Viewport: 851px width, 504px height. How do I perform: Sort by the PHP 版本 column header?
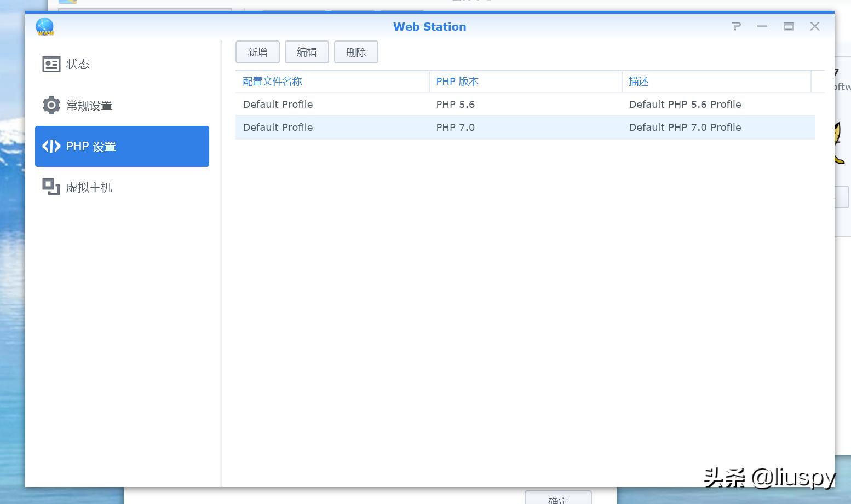(525, 82)
